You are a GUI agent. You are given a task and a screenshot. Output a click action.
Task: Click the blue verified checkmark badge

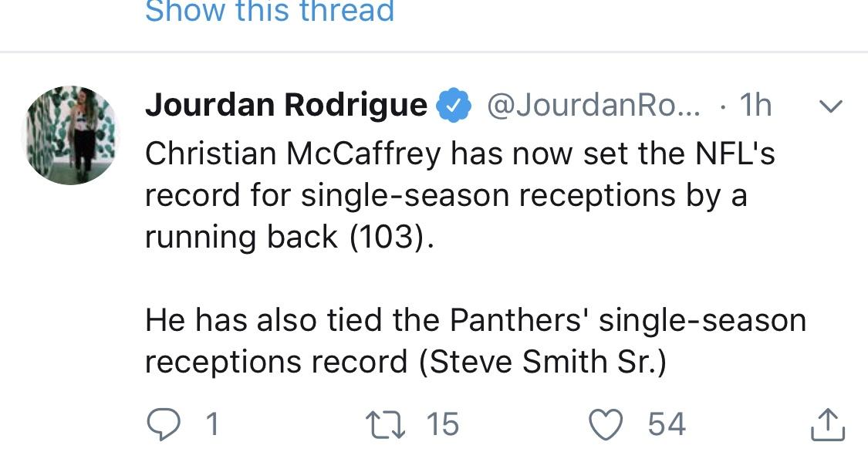(454, 105)
